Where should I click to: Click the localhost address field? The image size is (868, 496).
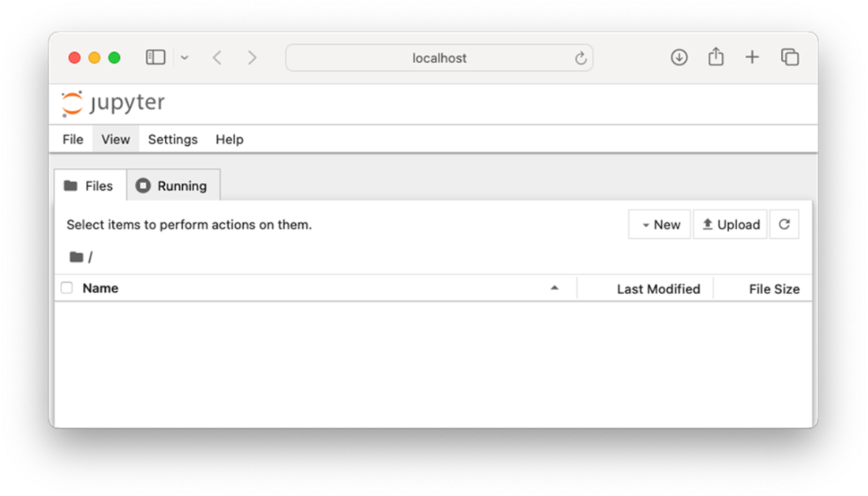[x=439, y=58]
